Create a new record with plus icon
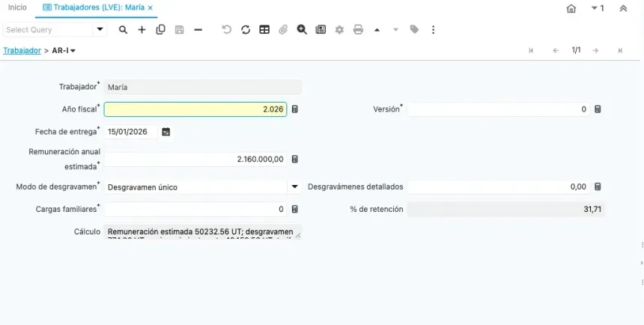Viewport: 644px width, 325px height. (x=142, y=30)
